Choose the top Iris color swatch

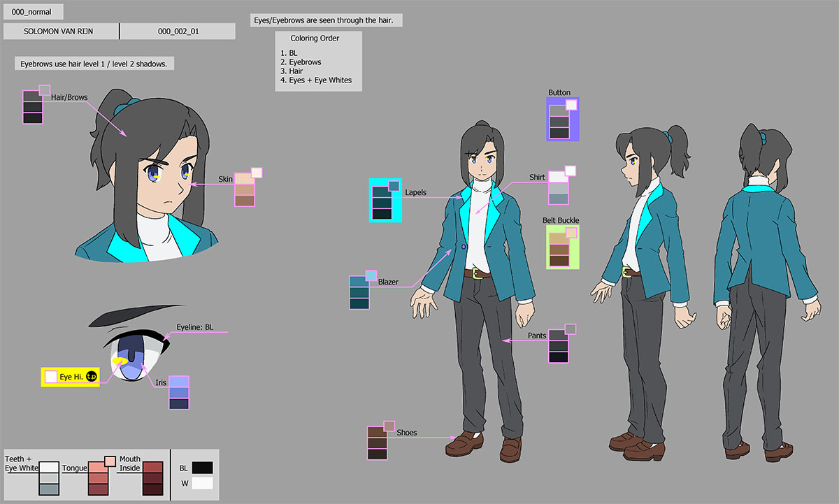179,382
